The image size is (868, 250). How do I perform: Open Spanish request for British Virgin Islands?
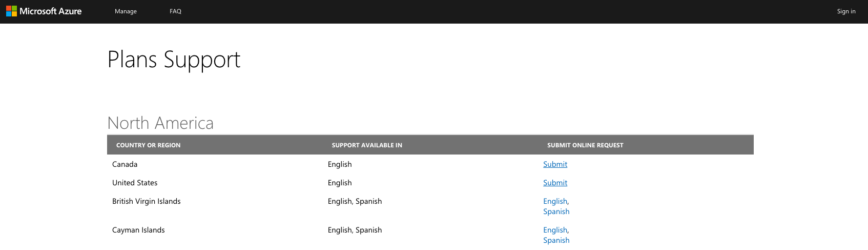[x=556, y=211]
